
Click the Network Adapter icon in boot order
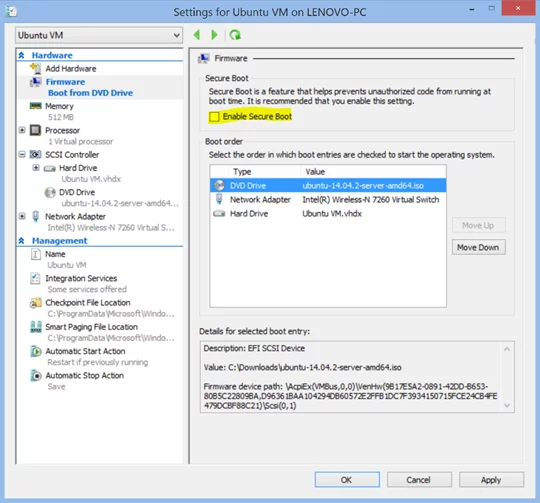click(x=219, y=199)
